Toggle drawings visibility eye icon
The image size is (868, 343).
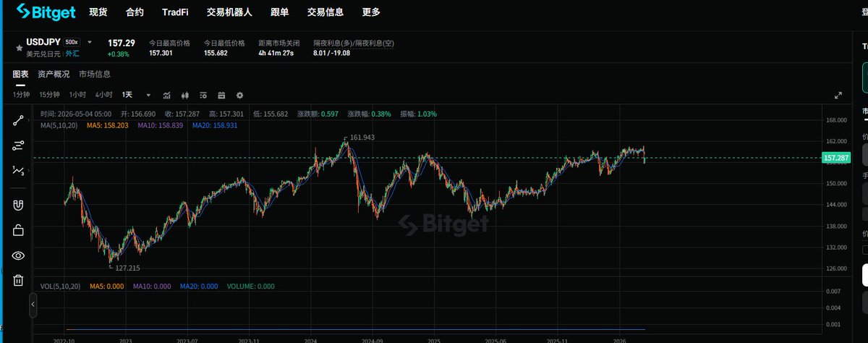18,255
